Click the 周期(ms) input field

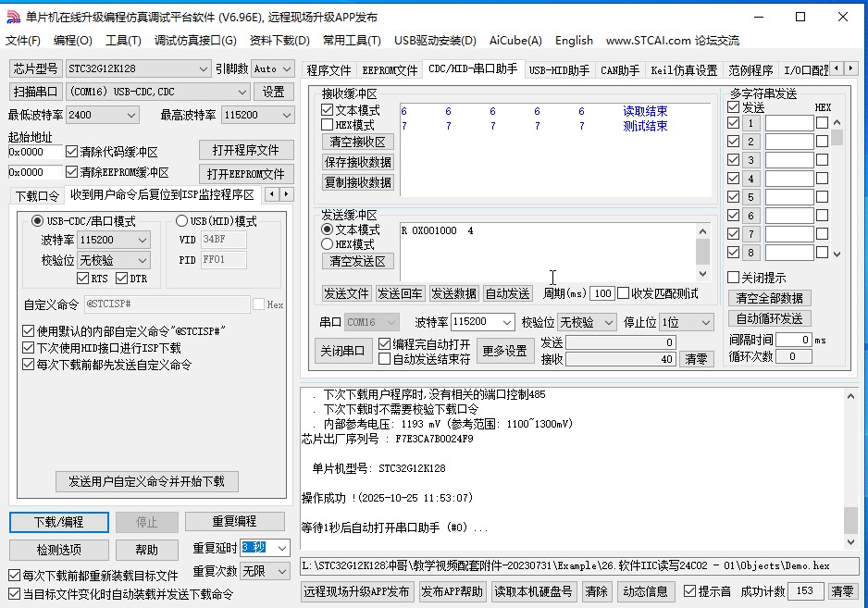[602, 293]
